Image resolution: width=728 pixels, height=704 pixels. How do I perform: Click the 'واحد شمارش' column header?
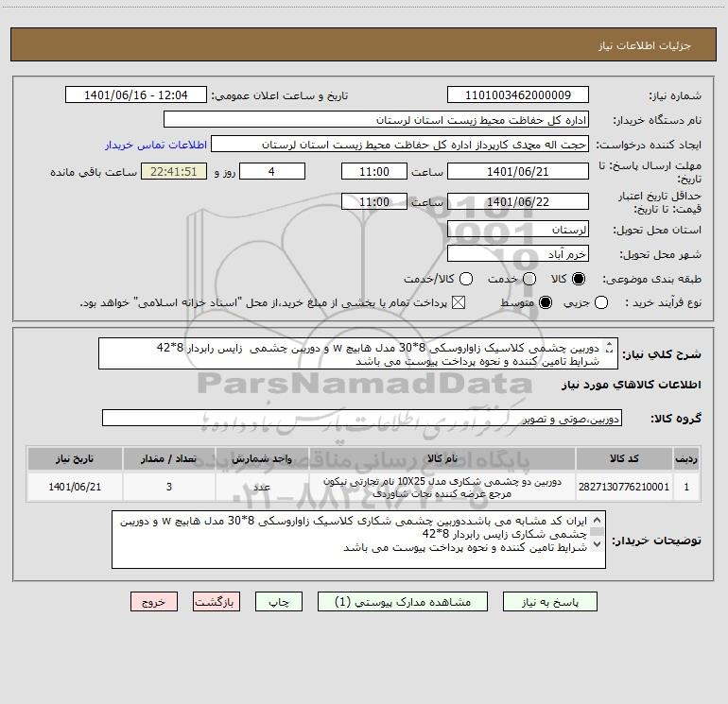click(x=262, y=458)
